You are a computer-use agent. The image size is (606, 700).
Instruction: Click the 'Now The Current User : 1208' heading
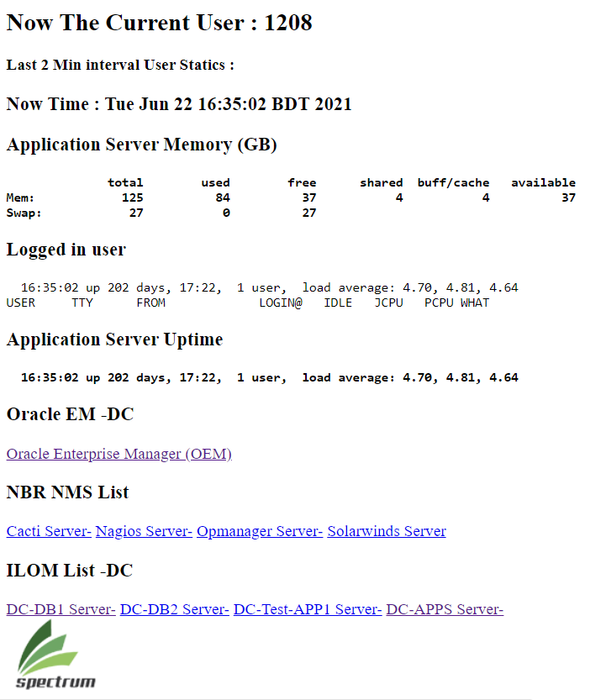pyautogui.click(x=160, y=23)
